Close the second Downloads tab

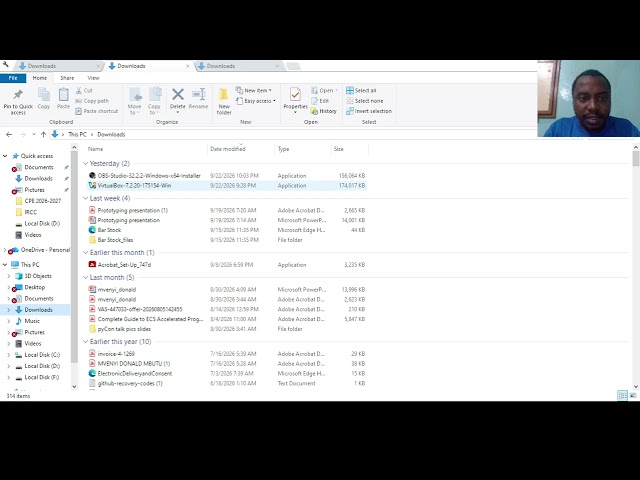pos(188,66)
